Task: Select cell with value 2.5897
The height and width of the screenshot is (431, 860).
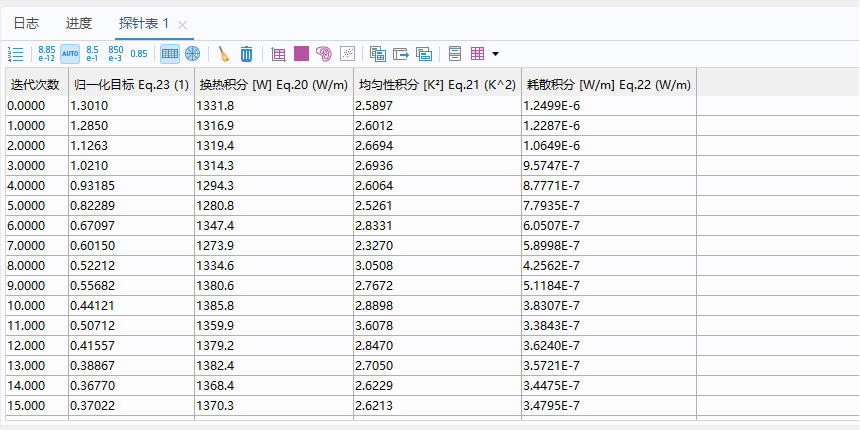Action: coord(438,106)
